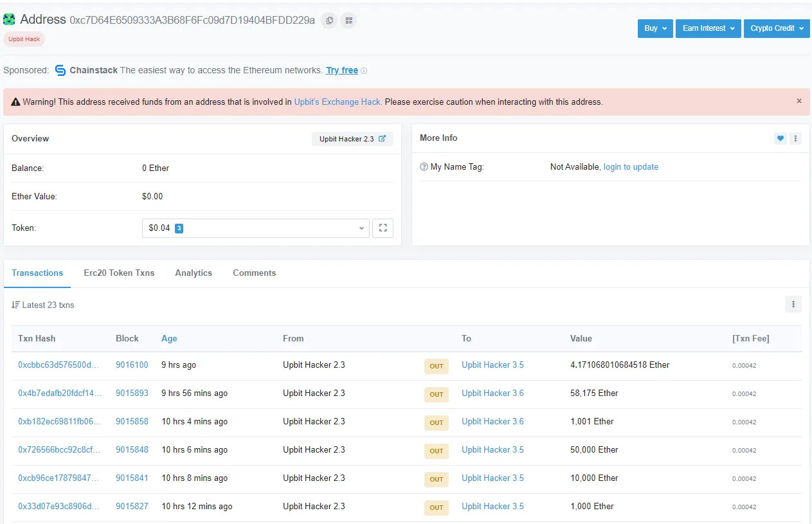Open the Analytics tab

[x=194, y=273]
